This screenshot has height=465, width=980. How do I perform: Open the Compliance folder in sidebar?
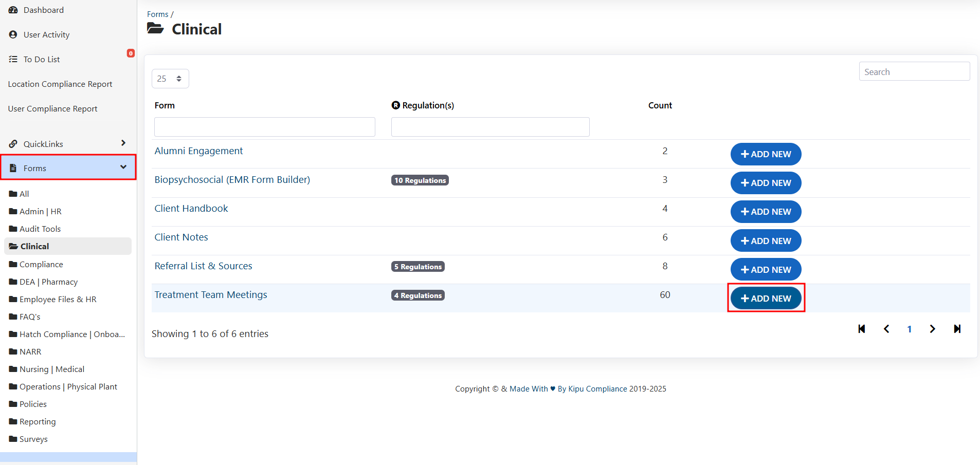(41, 264)
